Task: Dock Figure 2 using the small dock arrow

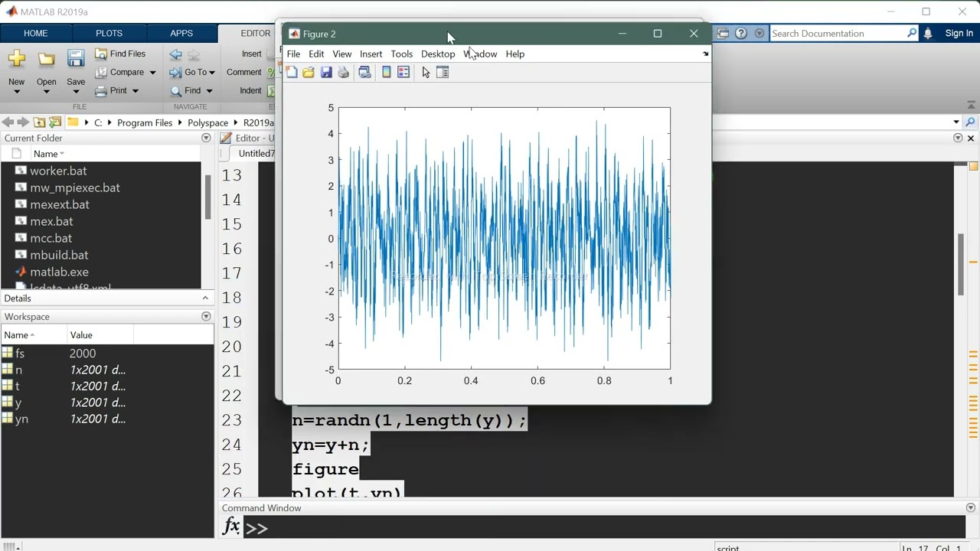Action: (x=705, y=54)
